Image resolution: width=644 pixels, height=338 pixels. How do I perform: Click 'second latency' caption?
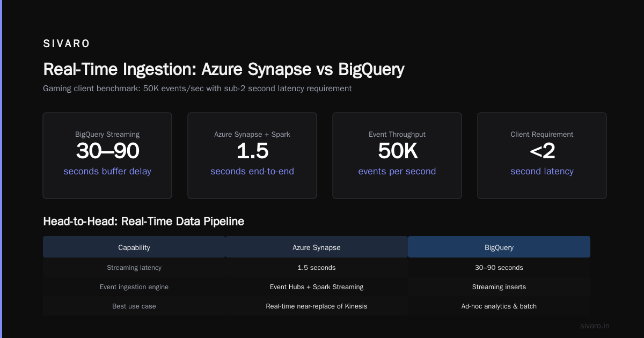pos(542,172)
